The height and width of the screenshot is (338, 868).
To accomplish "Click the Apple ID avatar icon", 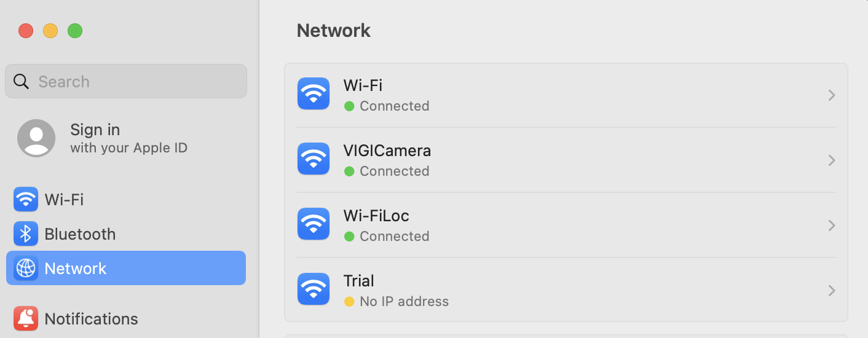I will [36, 138].
